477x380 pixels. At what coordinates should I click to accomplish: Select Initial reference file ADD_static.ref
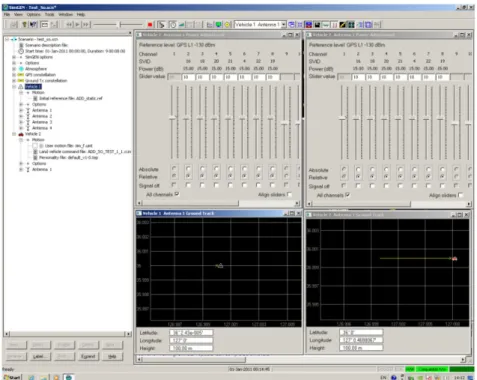[x=71, y=98]
